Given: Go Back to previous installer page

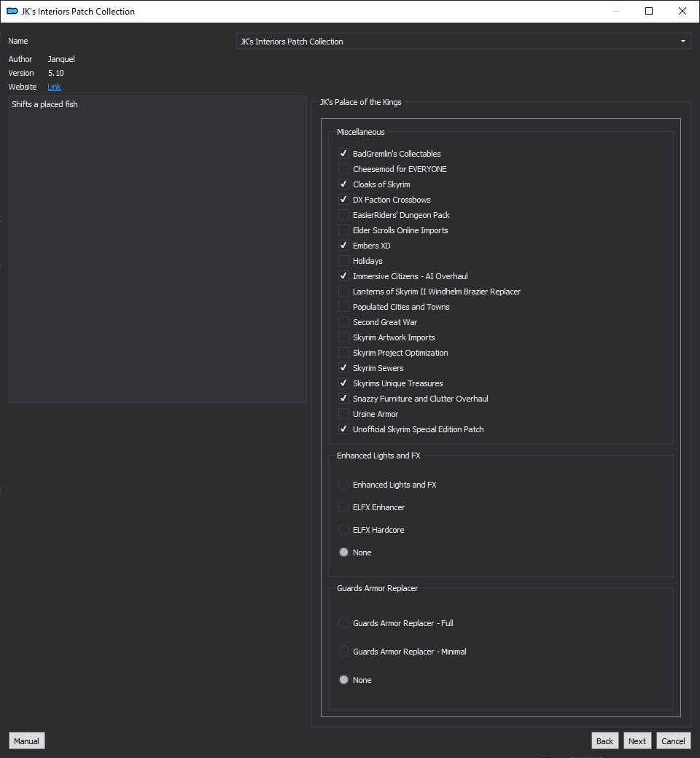Looking at the screenshot, I should [604, 741].
